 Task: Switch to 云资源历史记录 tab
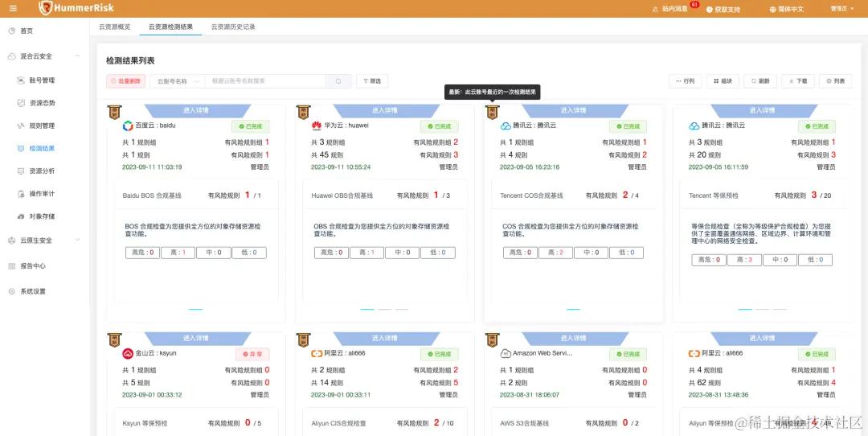pos(233,27)
